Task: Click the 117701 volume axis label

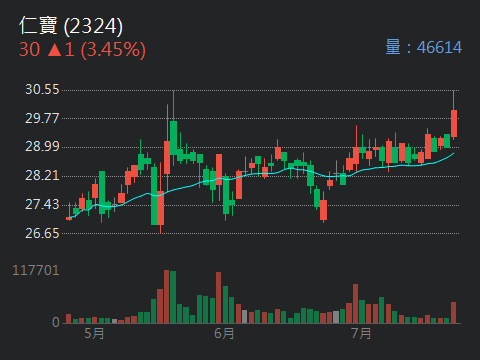Action: tap(36, 270)
